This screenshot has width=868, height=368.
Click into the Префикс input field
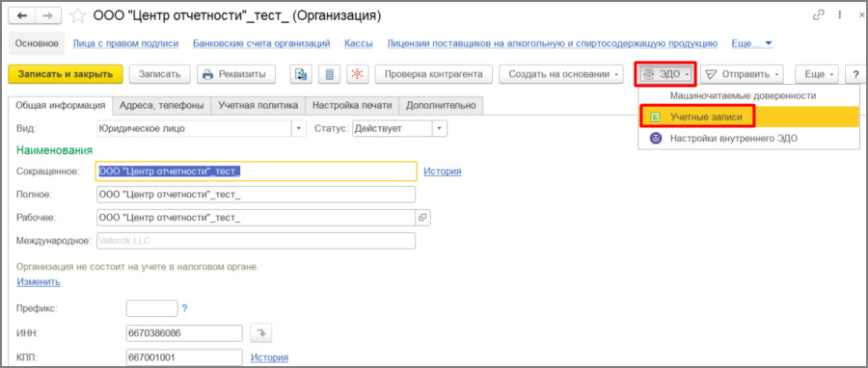[x=151, y=308]
